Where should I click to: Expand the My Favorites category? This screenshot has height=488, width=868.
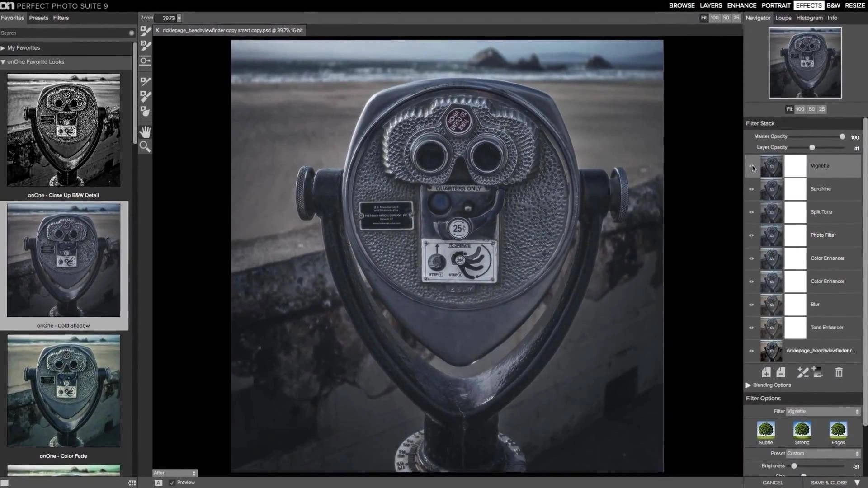(3, 48)
